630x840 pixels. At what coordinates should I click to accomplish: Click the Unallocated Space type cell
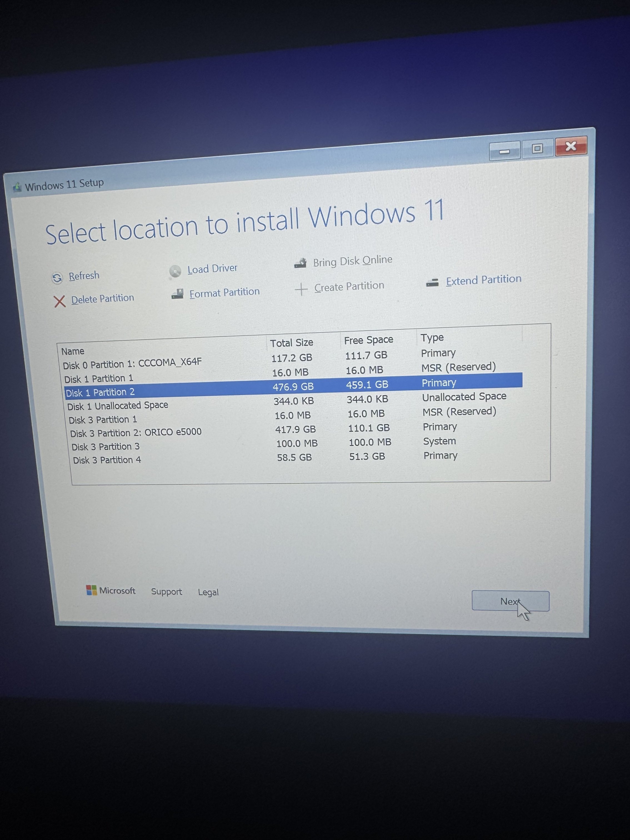point(464,397)
